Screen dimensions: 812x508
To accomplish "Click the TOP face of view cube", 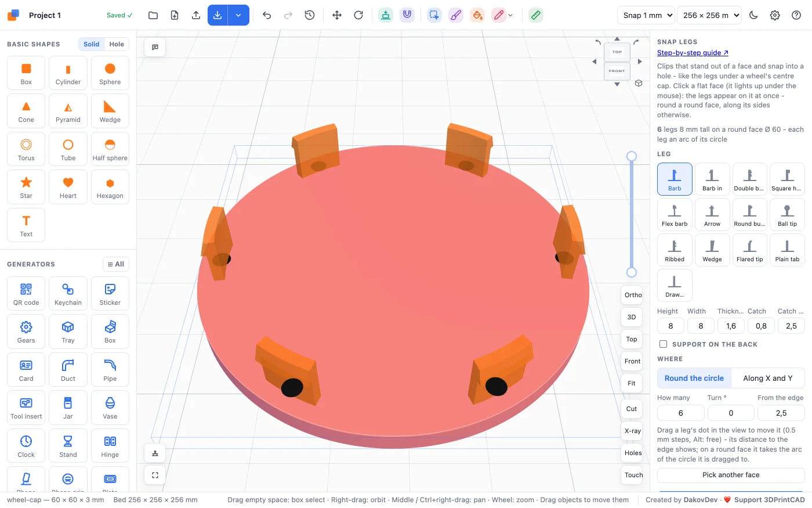I will [617, 52].
